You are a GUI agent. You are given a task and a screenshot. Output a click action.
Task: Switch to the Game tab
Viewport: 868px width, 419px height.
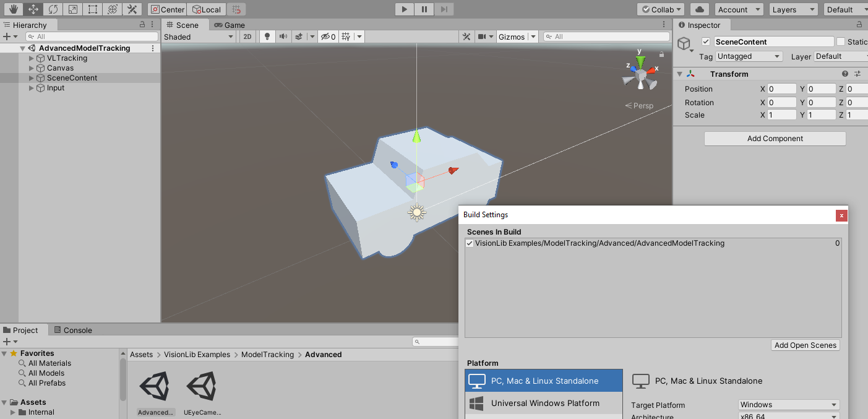point(230,25)
